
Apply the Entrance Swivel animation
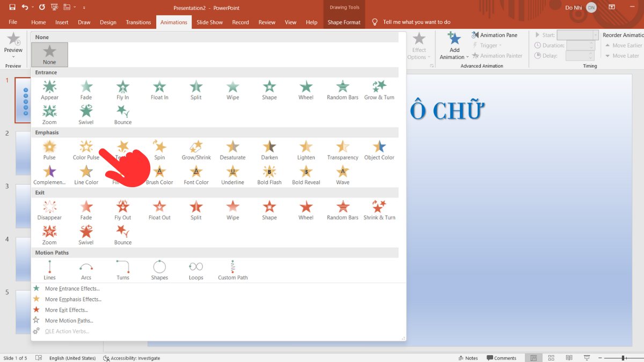(x=86, y=115)
